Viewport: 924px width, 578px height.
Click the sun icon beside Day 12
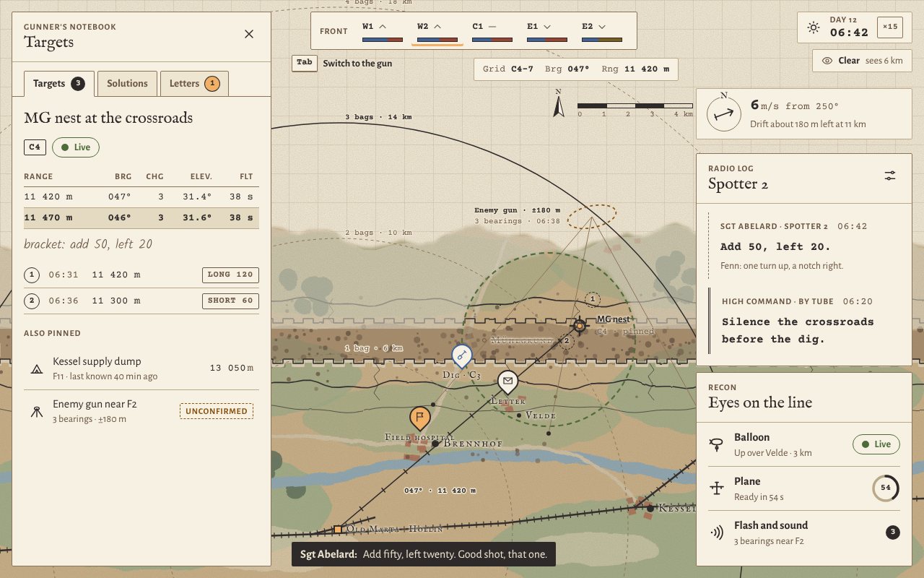[x=814, y=28]
